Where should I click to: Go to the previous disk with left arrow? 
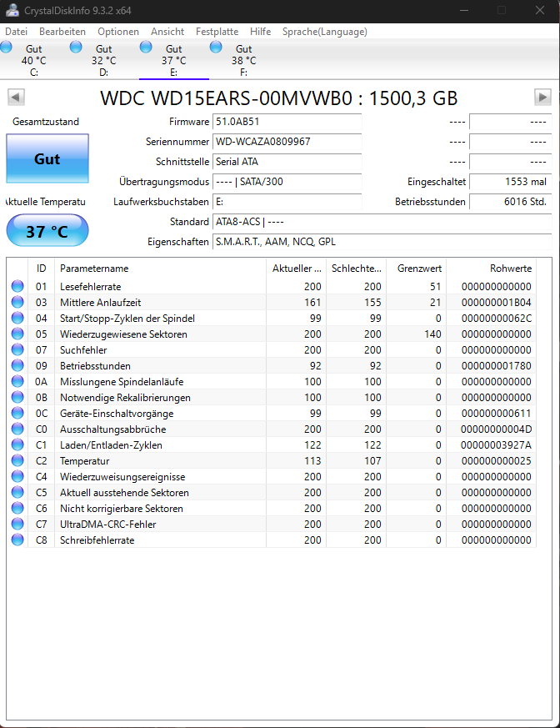[x=16, y=98]
